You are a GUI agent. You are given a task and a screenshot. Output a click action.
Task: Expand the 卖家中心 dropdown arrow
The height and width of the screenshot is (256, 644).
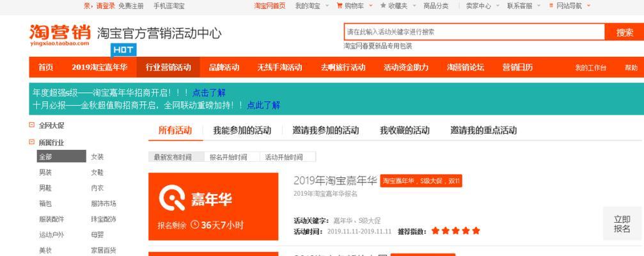[498, 6]
